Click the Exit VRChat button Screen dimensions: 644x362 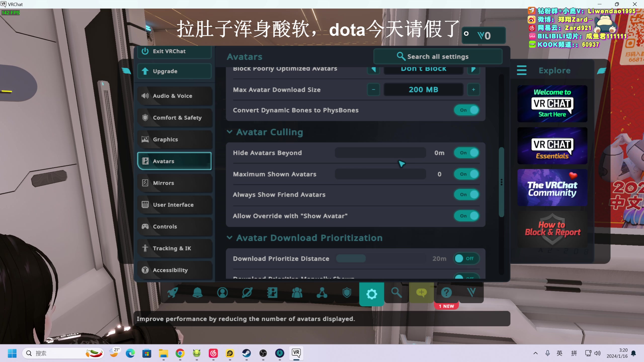tap(175, 51)
